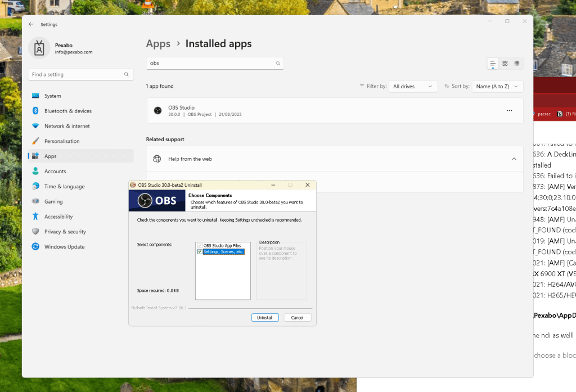Open the Filter by All drives dropdown
This screenshot has width=576, height=392.
413,87
